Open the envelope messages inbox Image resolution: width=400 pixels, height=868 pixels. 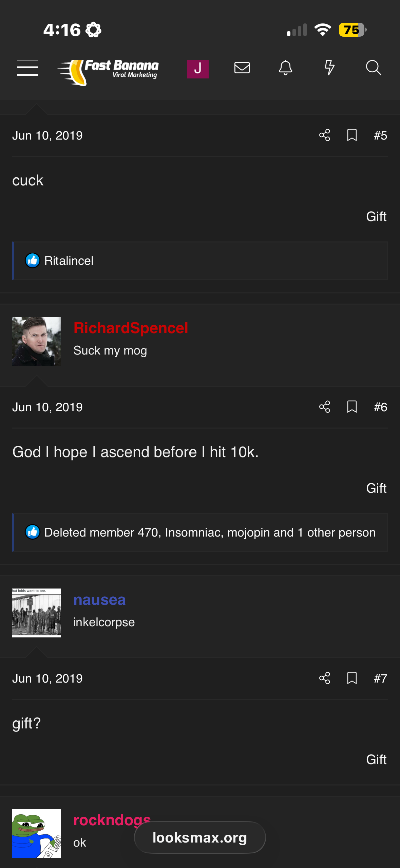(242, 68)
